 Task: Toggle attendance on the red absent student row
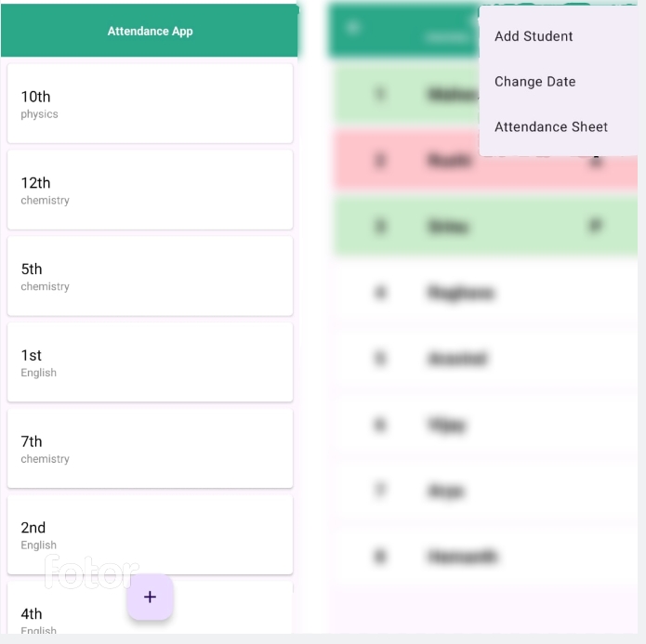click(485, 160)
